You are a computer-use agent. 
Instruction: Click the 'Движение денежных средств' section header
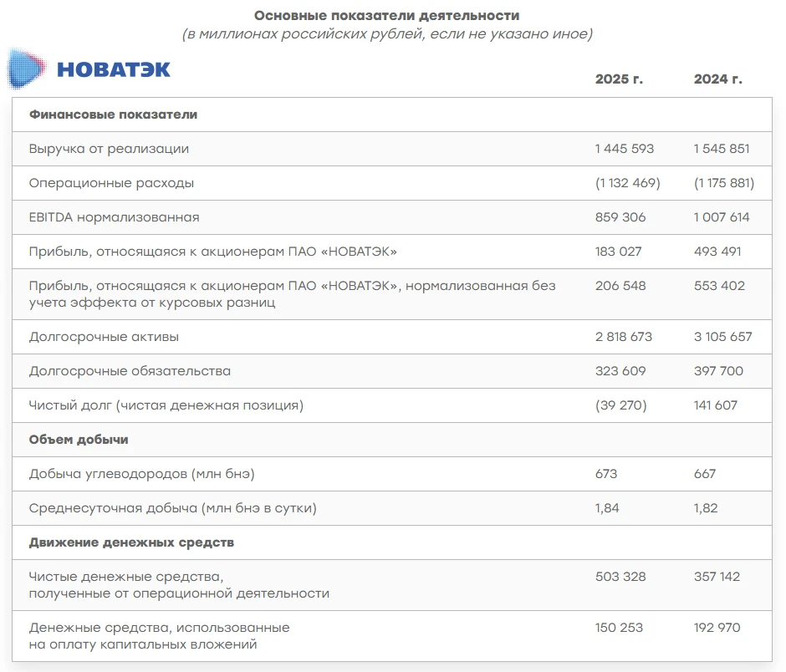pos(131,542)
